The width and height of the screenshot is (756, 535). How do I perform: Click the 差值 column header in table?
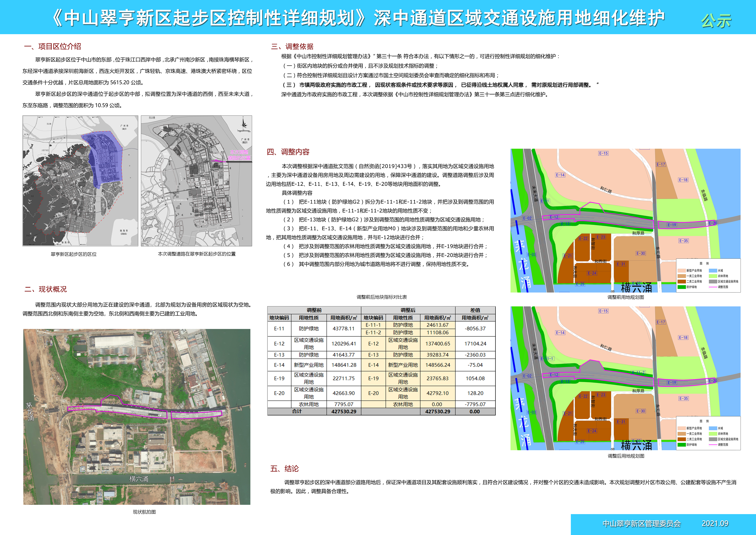[x=475, y=310]
